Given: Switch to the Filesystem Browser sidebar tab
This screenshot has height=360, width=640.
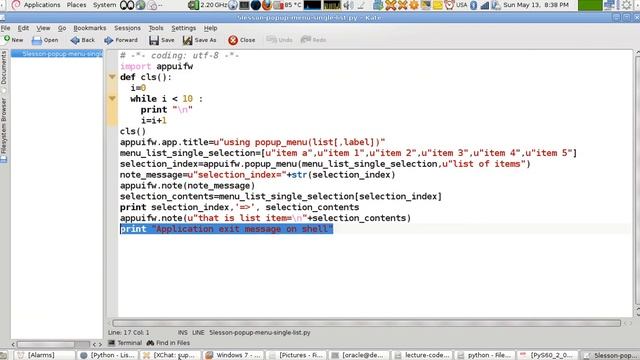Looking at the screenshot, I should (x=4, y=130).
